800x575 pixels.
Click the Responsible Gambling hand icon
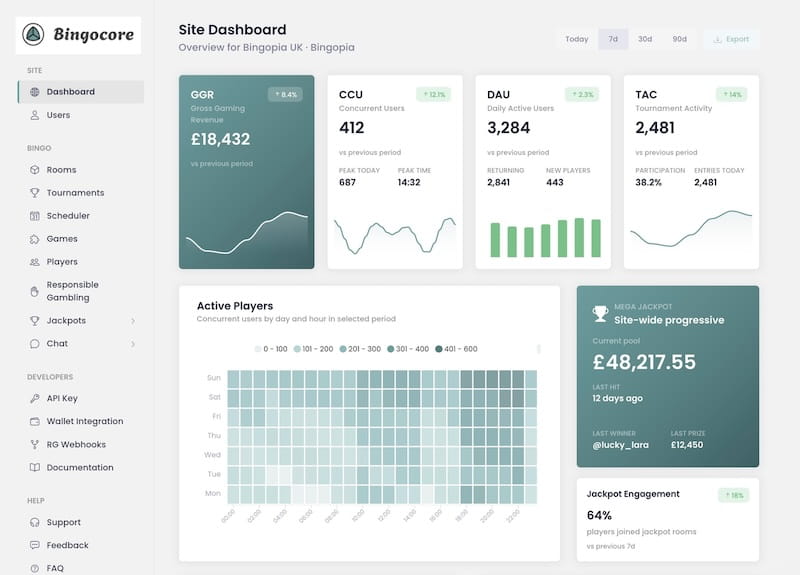(35, 291)
